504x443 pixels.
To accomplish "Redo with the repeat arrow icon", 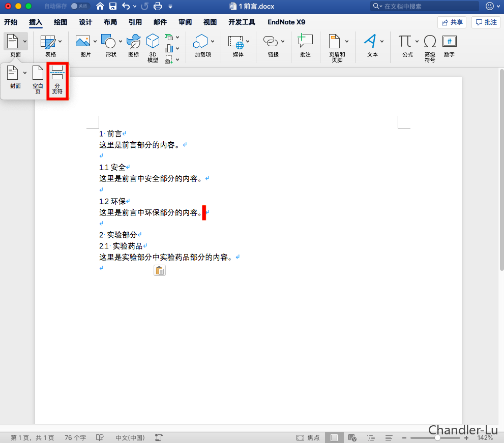I will [x=144, y=6].
